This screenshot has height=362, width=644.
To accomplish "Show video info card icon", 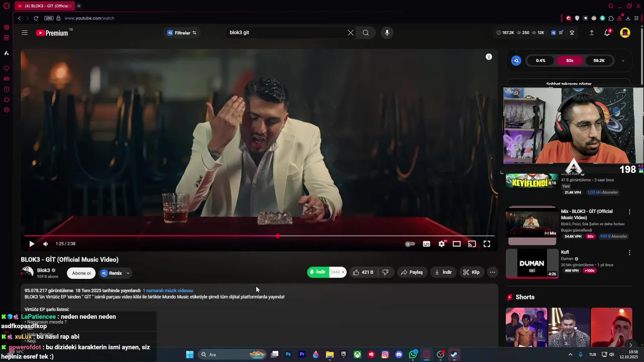I will click(x=489, y=57).
